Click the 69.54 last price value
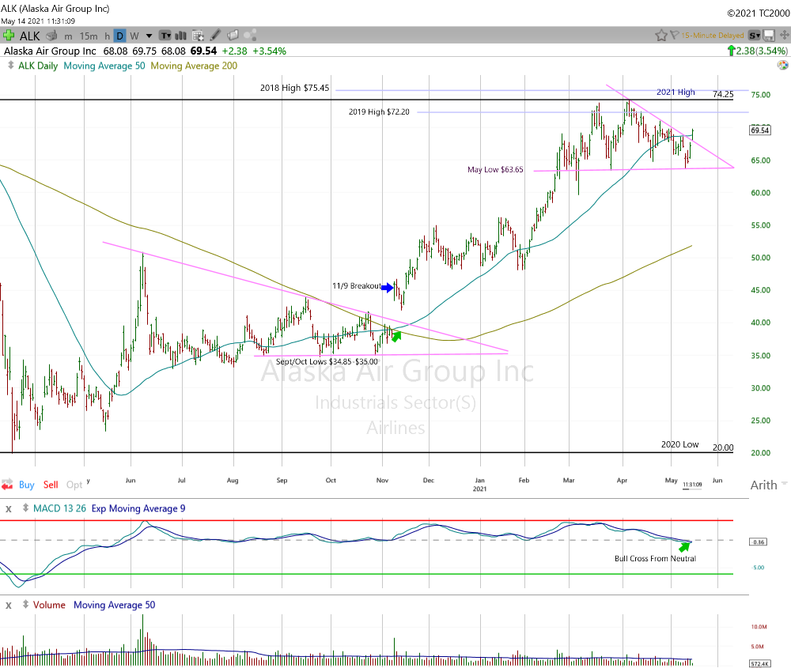This screenshot has width=791, height=672. point(203,51)
